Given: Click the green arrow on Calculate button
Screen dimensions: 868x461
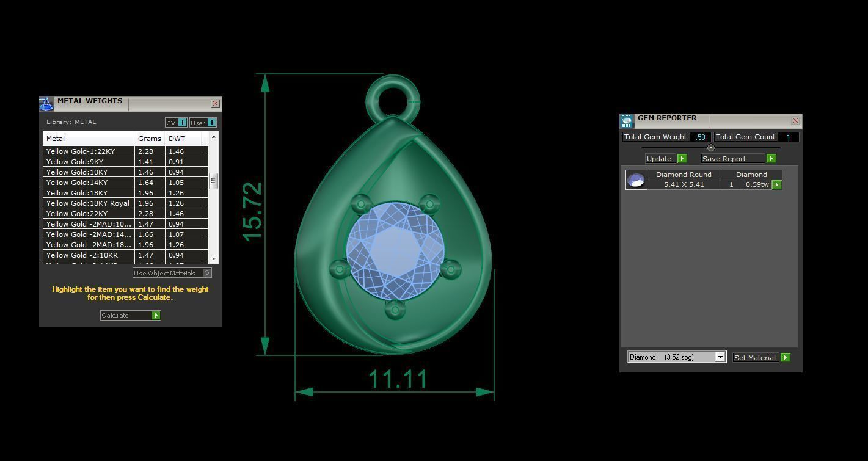Looking at the screenshot, I should (156, 316).
